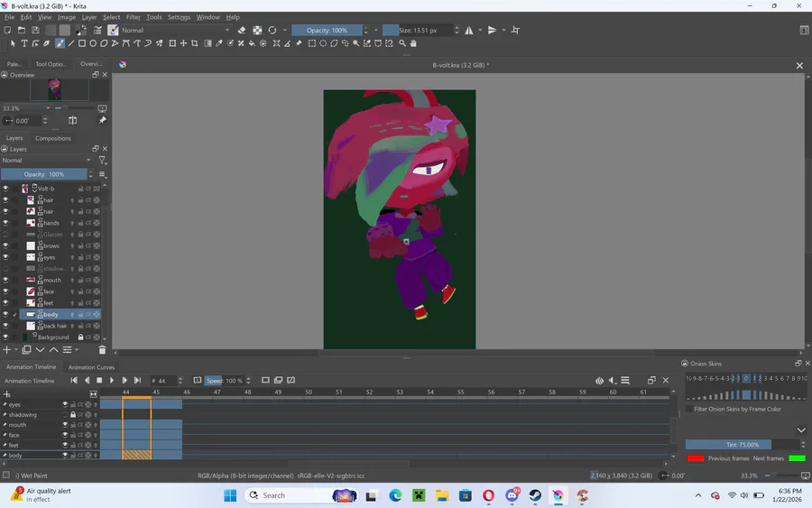Screen dimensions: 812x508
Task: Select the Ellipse shape tool
Action: [x=93, y=43]
